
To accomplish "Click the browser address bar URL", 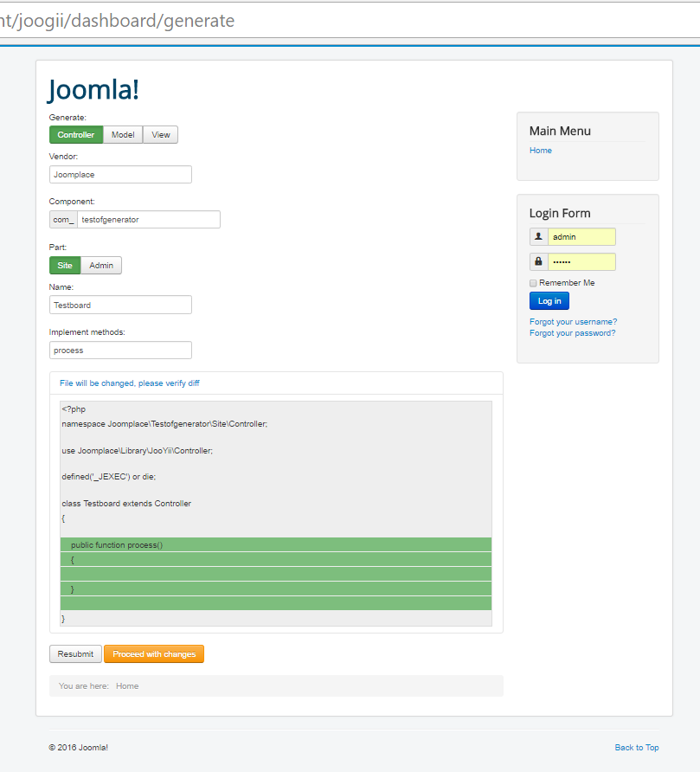I will (x=117, y=21).
